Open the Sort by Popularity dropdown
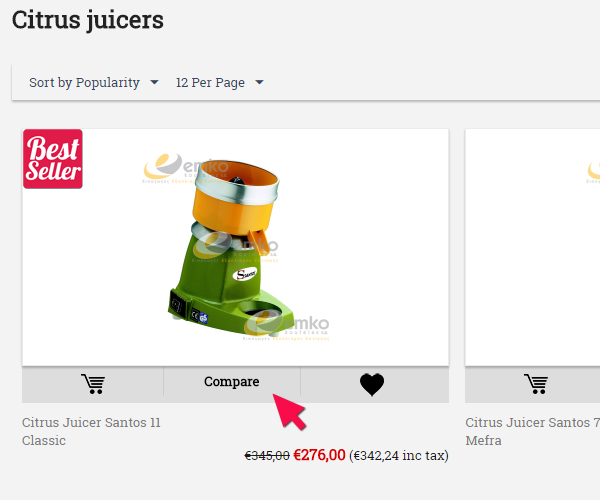Viewport: 600px width, 500px height. tap(94, 82)
